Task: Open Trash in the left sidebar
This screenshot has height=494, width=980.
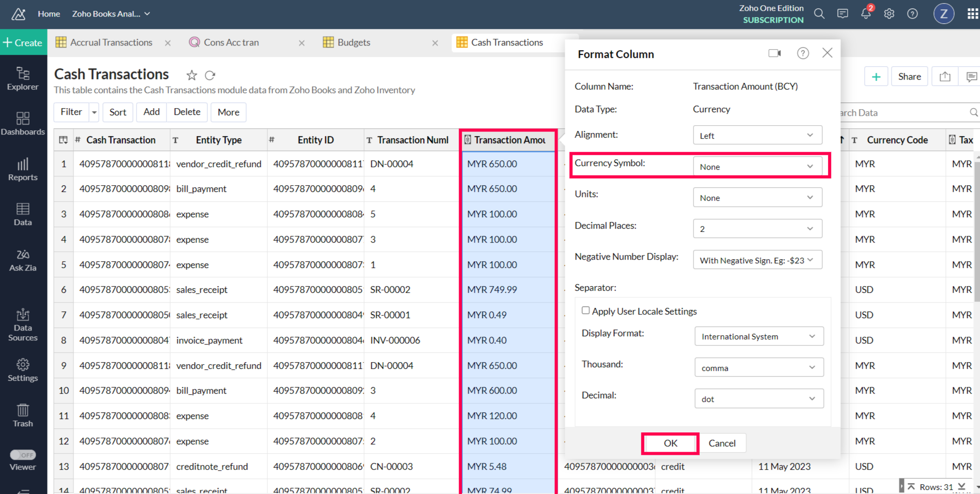Action: tap(23, 416)
